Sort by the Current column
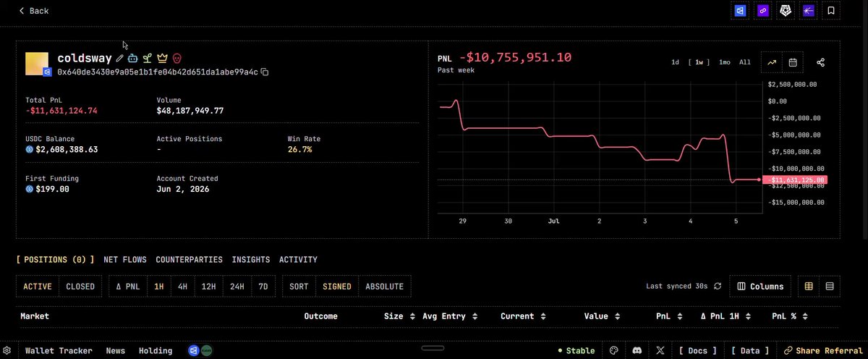The image size is (868, 359). click(522, 316)
